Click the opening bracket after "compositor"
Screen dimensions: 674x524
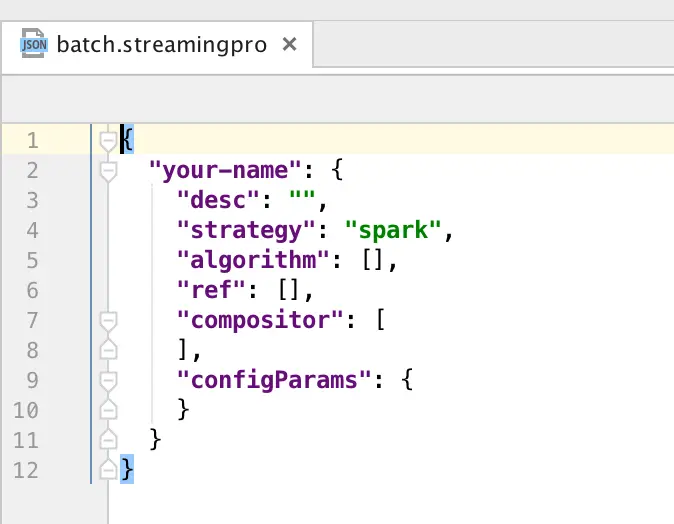pos(380,320)
